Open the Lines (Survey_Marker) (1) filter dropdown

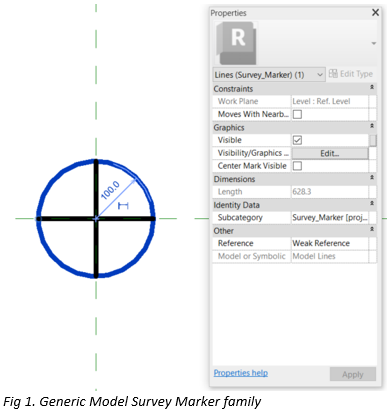click(269, 74)
